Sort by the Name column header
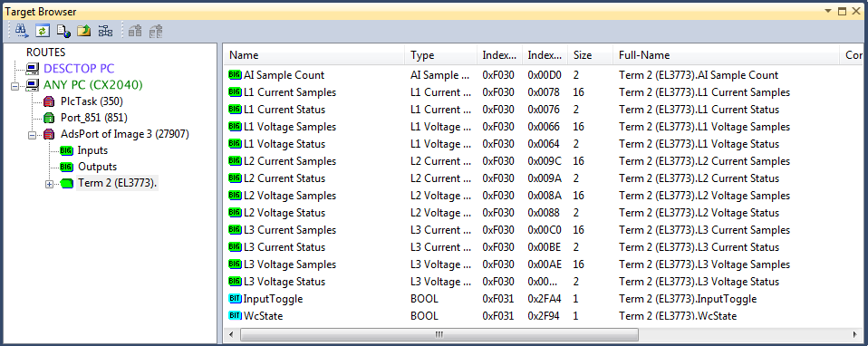This screenshot has height=346, width=868. point(314,55)
